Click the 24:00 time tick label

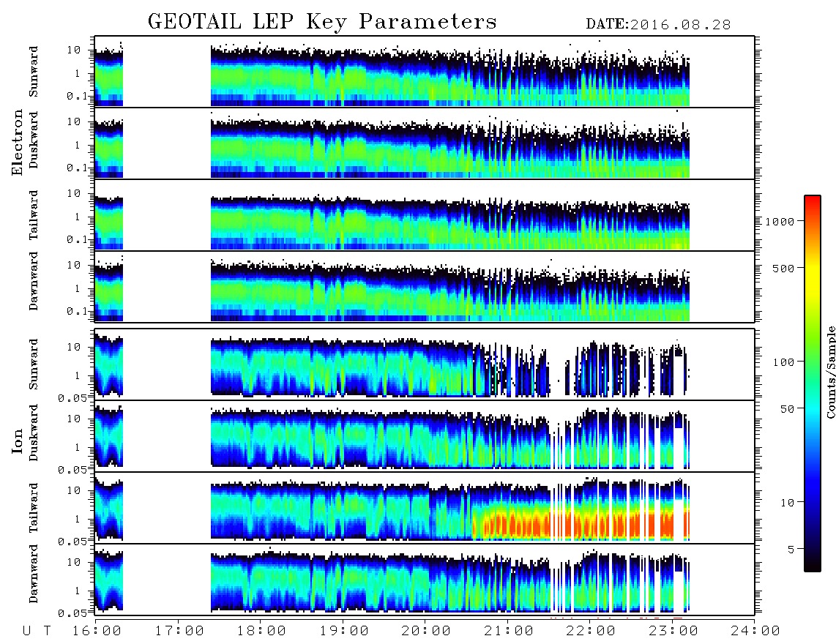[755, 632]
